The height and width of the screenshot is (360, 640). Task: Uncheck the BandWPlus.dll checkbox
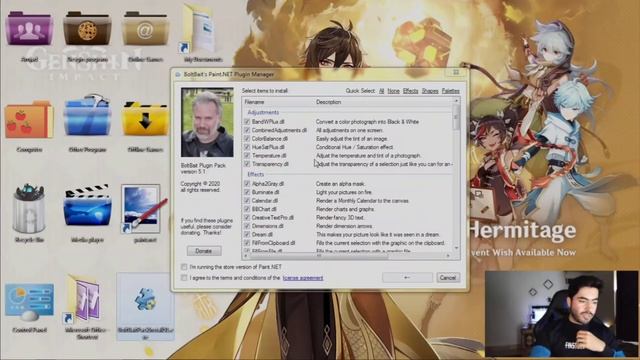247,122
